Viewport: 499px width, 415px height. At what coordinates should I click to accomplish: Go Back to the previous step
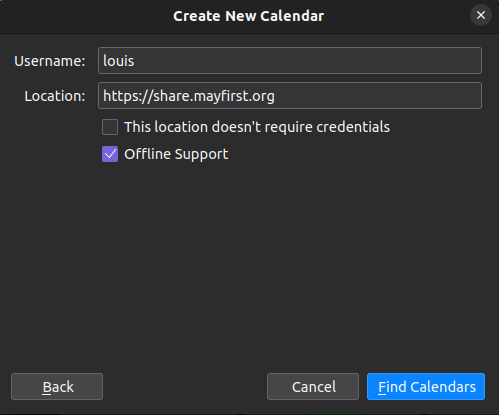pyautogui.click(x=57, y=387)
